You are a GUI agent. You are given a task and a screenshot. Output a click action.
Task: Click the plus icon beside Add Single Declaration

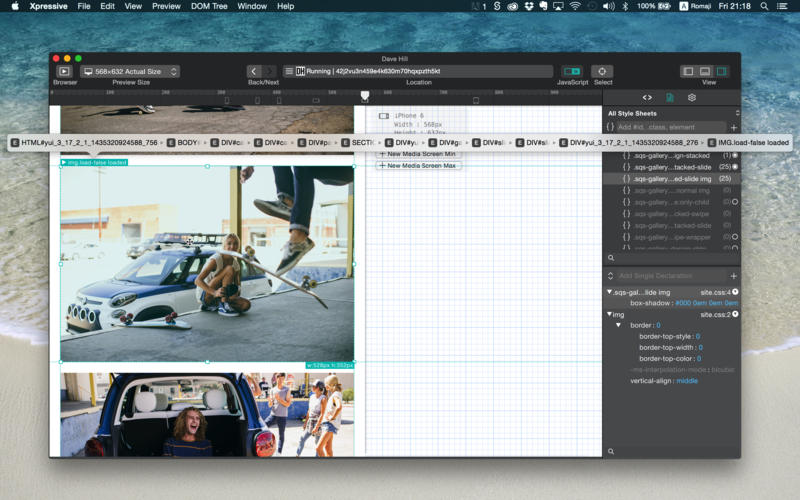(x=733, y=276)
